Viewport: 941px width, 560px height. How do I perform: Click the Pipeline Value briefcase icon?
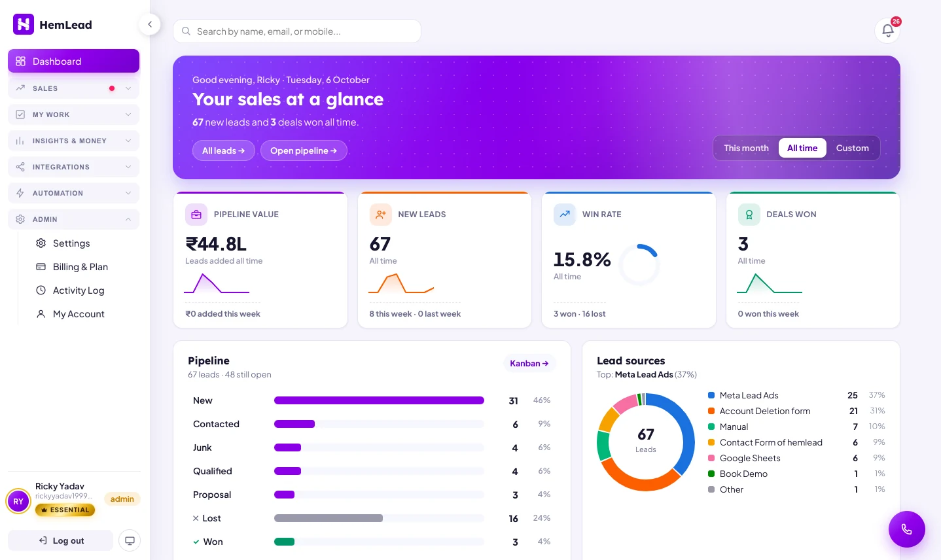point(196,215)
